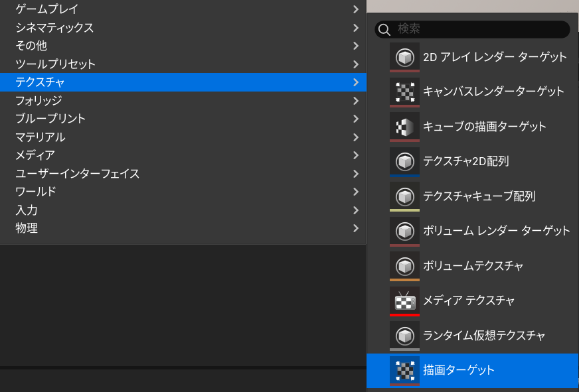Choose ボリューム レンダー ターゲット from the list
The image size is (579, 392).
pyautogui.click(x=473, y=231)
